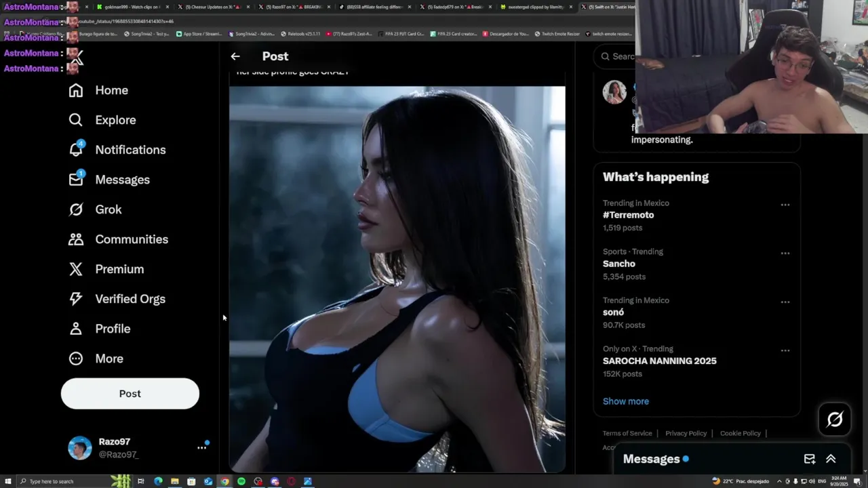Viewport: 868px width, 488px height.
Task: Open the Privacy Policy link
Action: (686, 433)
